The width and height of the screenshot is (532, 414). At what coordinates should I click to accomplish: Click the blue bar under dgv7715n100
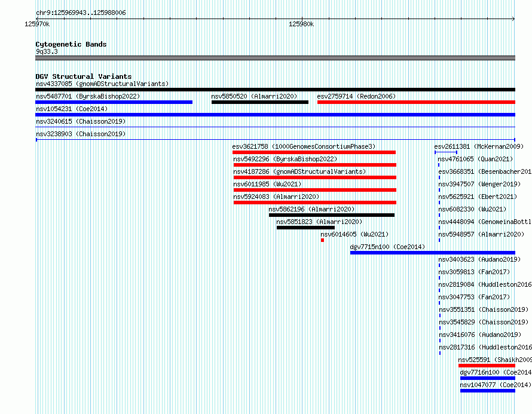433,253
